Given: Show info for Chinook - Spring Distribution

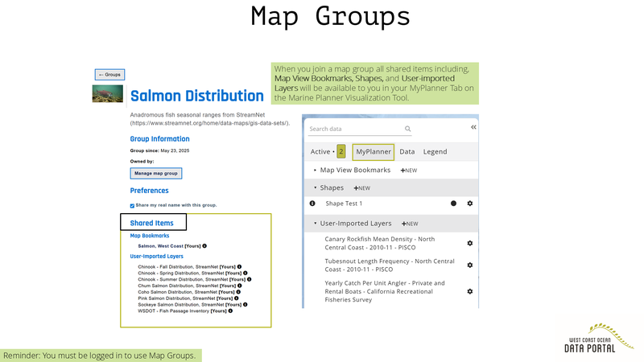Looking at the screenshot, I should (x=246, y=273).
